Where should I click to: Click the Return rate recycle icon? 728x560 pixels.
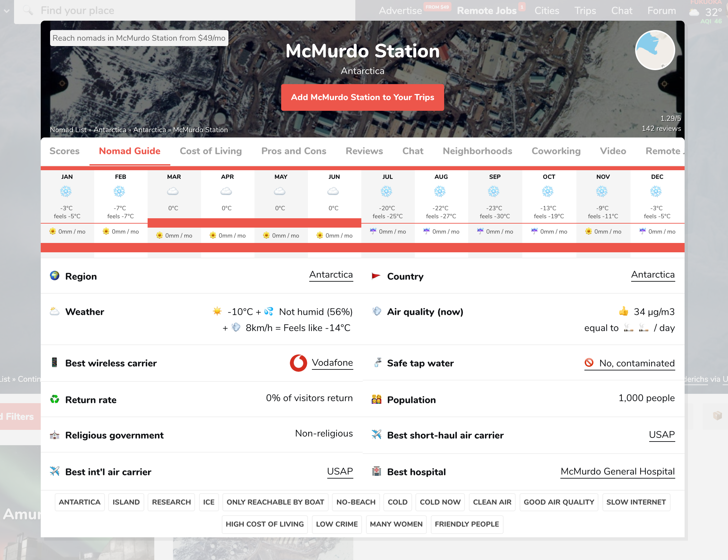55,399
